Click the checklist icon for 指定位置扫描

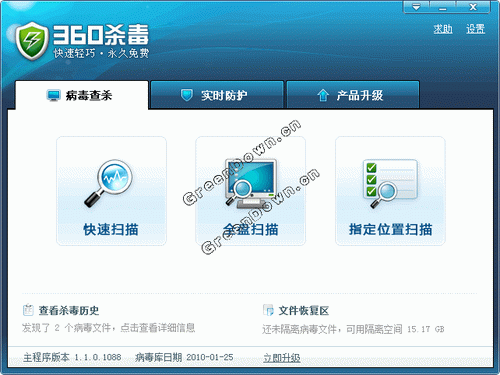click(390, 184)
